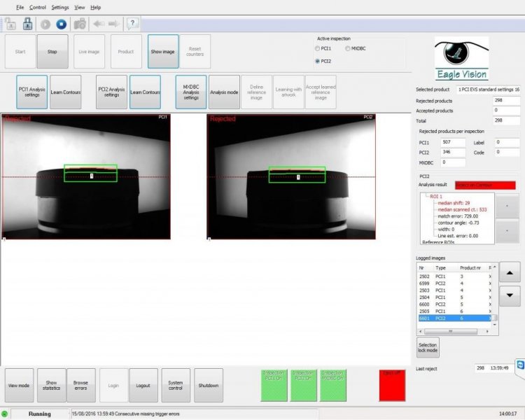Click the blue stop icon in toolbar

click(x=62, y=24)
